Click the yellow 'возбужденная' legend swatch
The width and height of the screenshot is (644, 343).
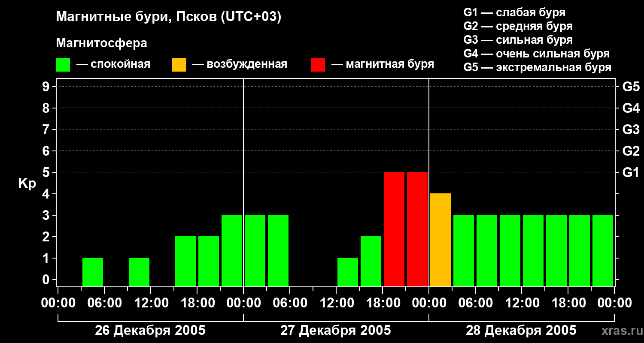pyautogui.click(x=179, y=65)
